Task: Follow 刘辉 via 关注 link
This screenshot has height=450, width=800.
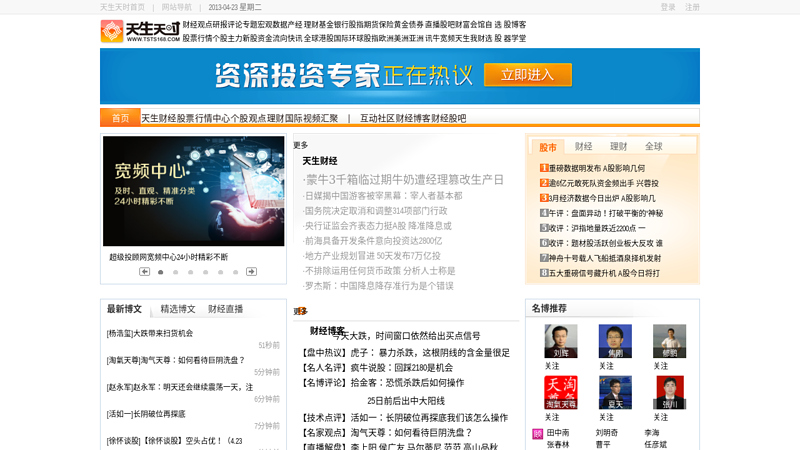Action: (552, 366)
